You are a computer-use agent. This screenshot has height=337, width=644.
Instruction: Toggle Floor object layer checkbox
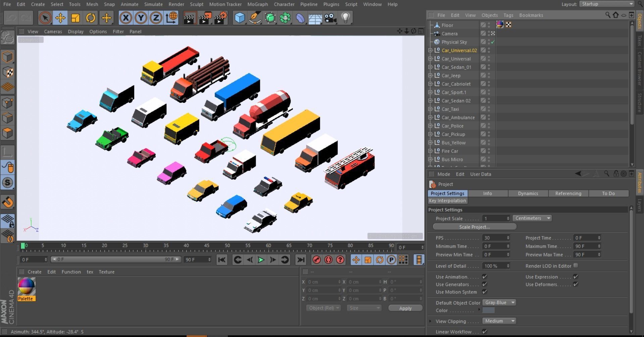point(483,25)
